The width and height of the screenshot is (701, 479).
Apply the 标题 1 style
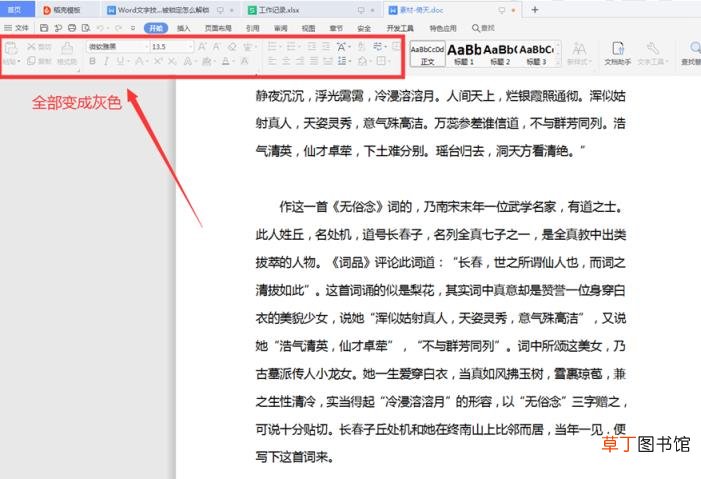464,54
